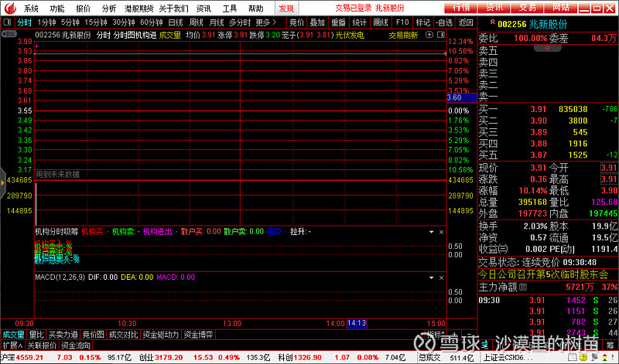Click the 光伏发电 sector link

click(x=350, y=35)
